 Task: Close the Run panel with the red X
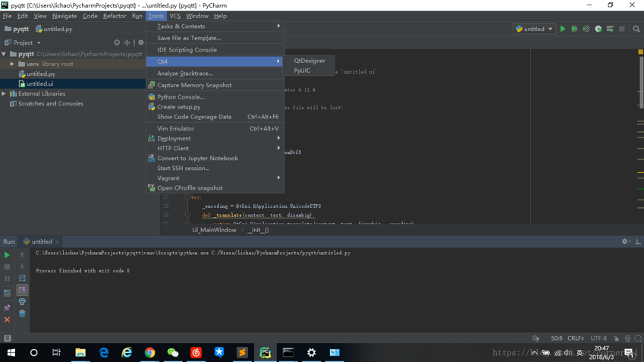coord(7,320)
